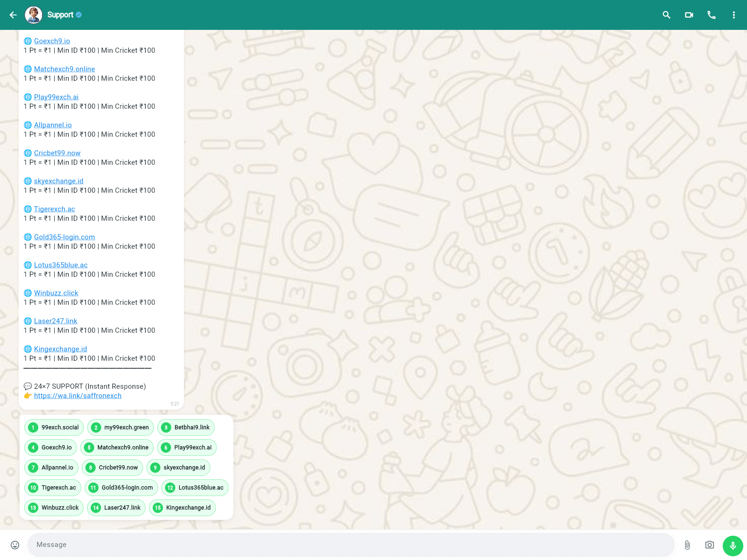
Task: Click the 9:21 message timestamp
Action: pyautogui.click(x=175, y=404)
